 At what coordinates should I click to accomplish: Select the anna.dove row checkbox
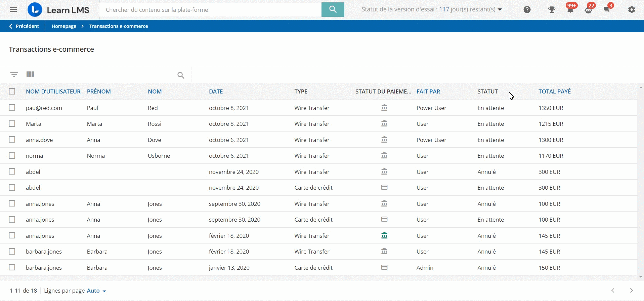coord(12,140)
